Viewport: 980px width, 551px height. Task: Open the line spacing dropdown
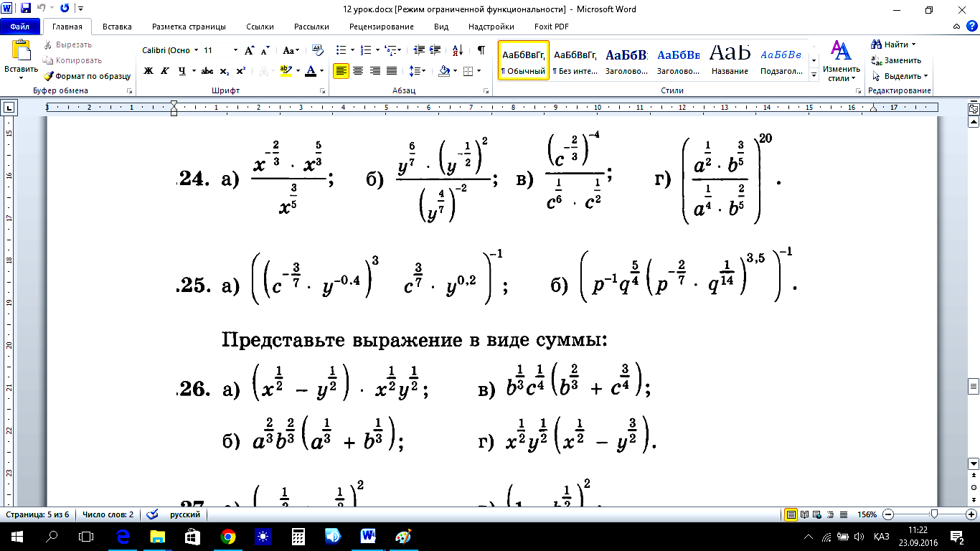[417, 71]
